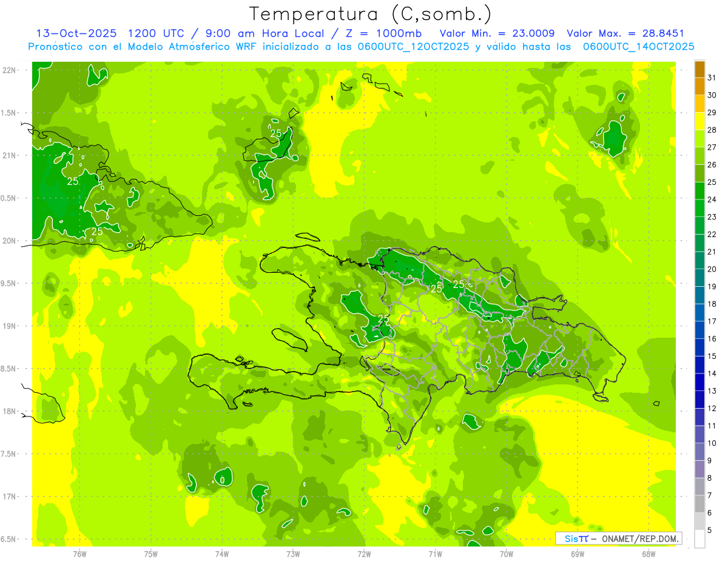
Task: Click the "73W" longitude axis label
Action: (293, 554)
